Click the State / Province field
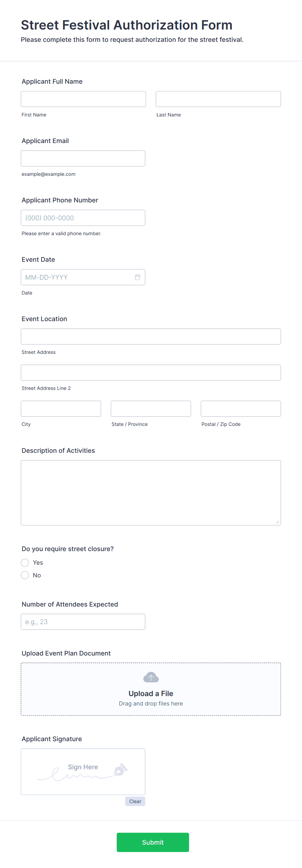This screenshot has width=302, height=868. coord(151,409)
